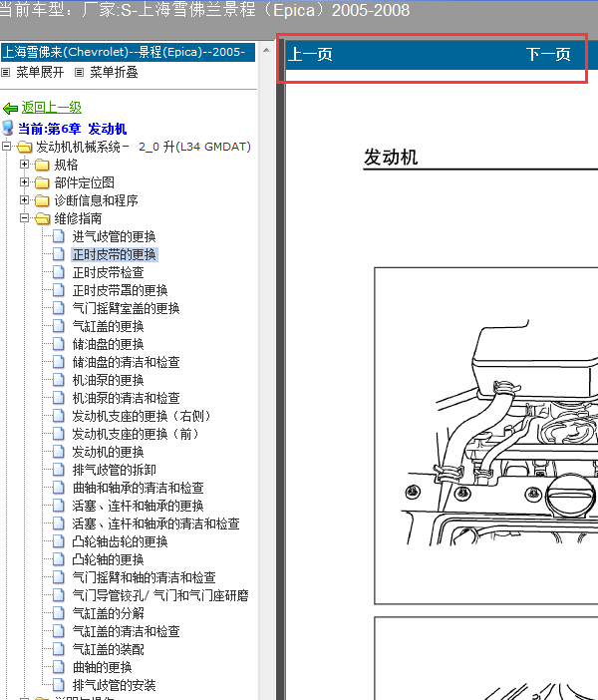Expand the 诊断信息和程序 tree node

point(25,201)
